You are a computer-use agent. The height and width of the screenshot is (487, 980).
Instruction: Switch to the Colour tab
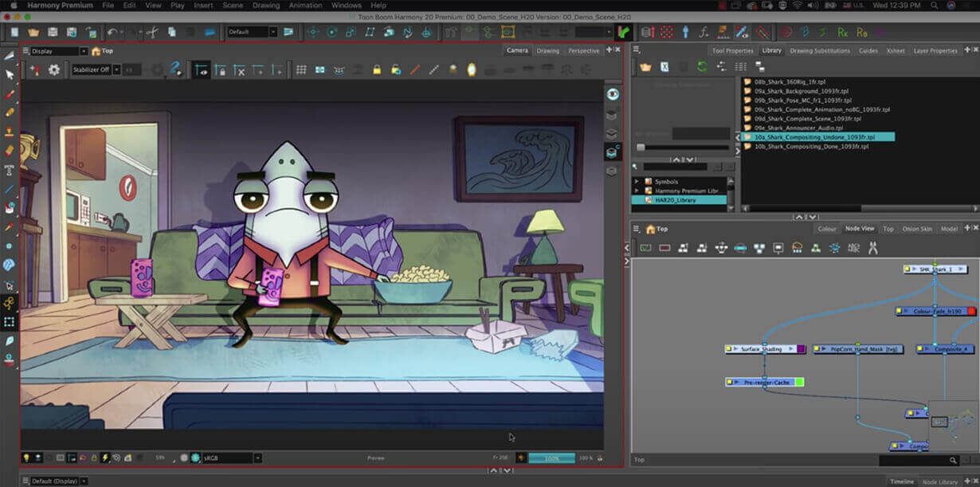[x=827, y=229]
